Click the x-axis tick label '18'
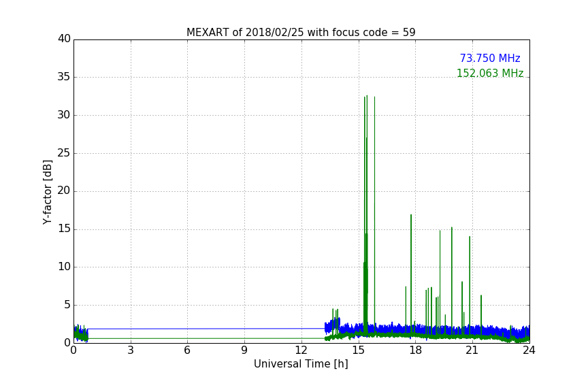Viewport: 588px width, 392px height. [x=416, y=350]
